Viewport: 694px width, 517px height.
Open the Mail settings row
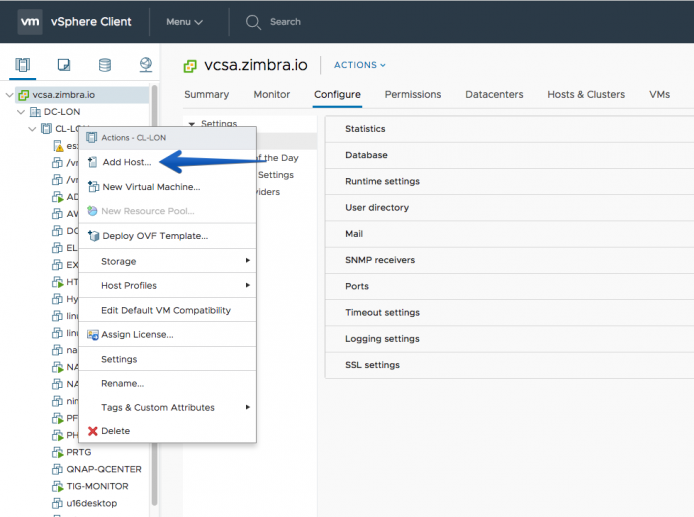pyautogui.click(x=509, y=234)
